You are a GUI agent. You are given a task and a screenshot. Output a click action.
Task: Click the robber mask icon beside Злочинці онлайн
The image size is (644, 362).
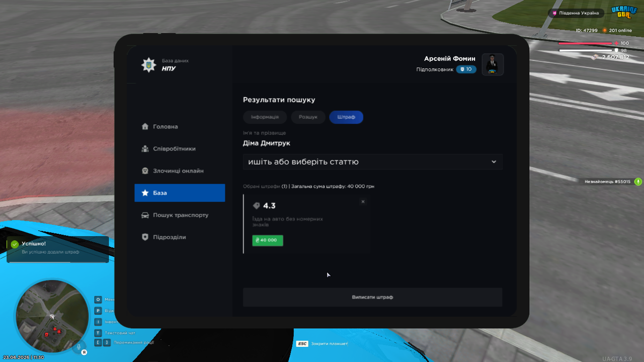click(x=145, y=171)
